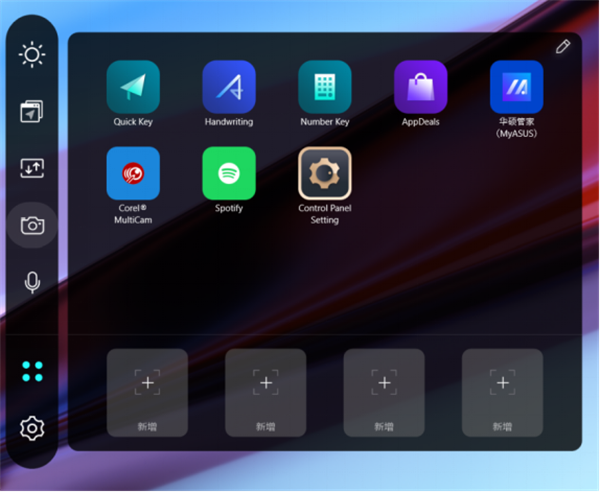600x492 pixels.
Task: Open Control Panel Setting
Action: 325,174
